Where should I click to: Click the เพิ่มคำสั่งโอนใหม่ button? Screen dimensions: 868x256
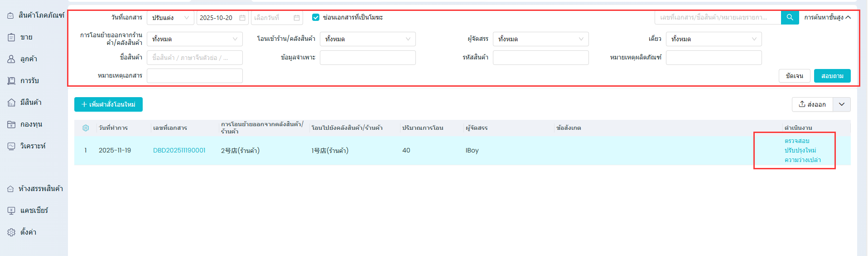108,104
